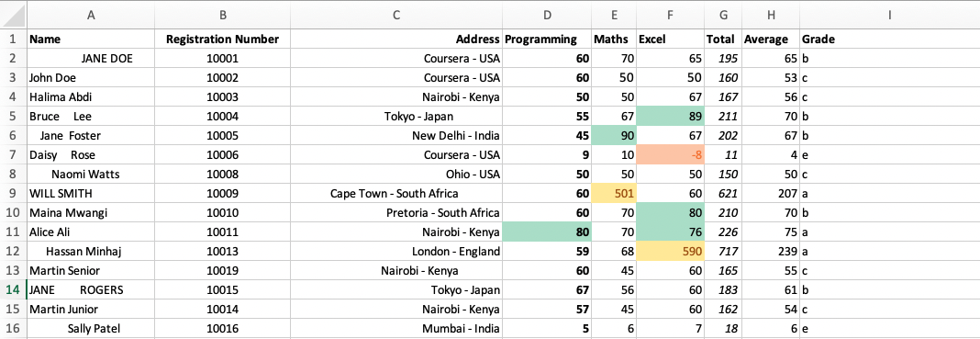Viewport: 980px width, 339px height.
Task: Select the yellow cell showing 501
Action: [614, 193]
